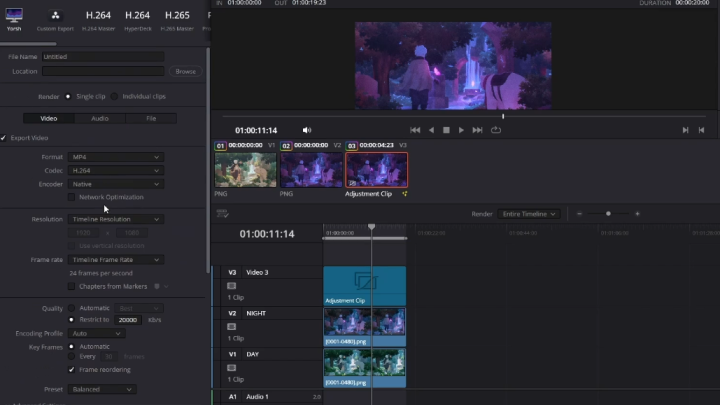720x405 pixels.
Task: Open the Resolution dropdown
Action: tap(116, 219)
